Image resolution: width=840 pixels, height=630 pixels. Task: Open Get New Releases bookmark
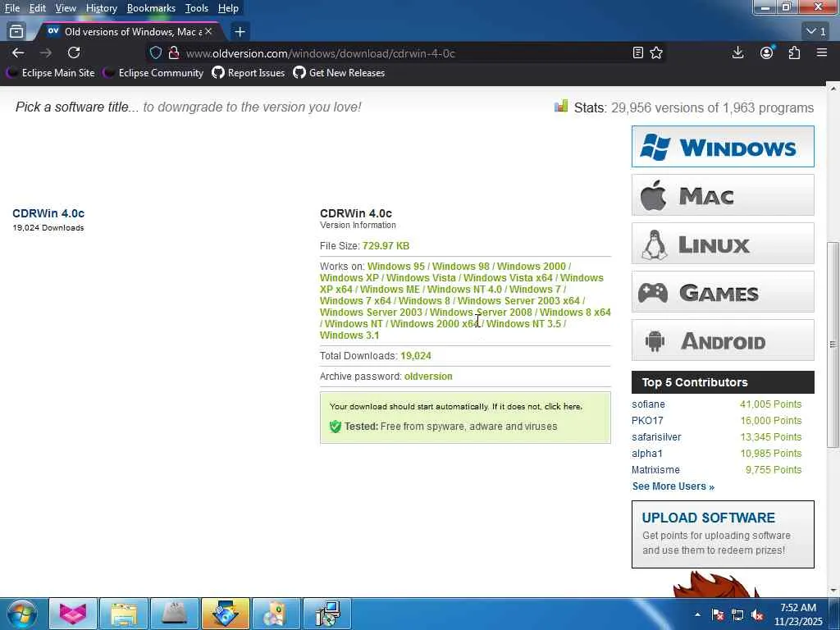[x=339, y=73]
